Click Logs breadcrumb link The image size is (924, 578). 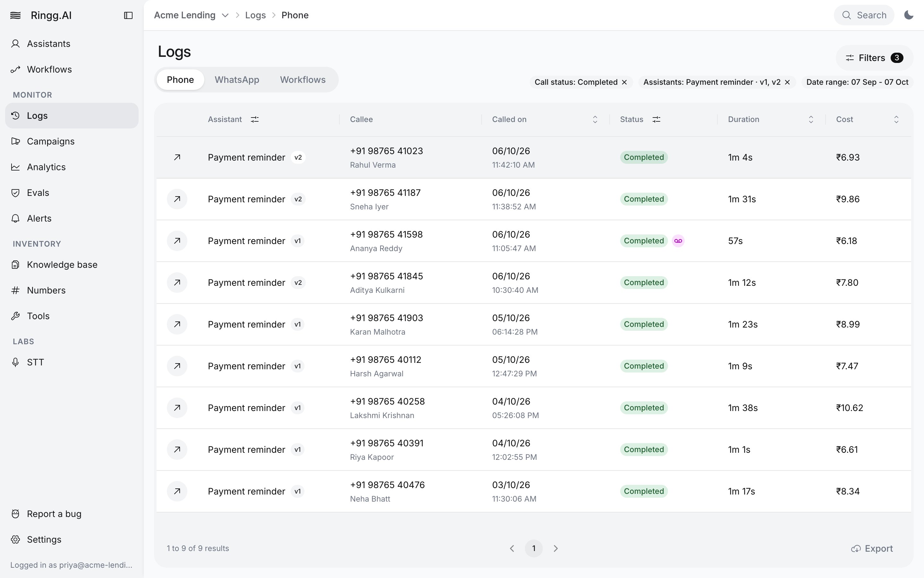point(255,15)
